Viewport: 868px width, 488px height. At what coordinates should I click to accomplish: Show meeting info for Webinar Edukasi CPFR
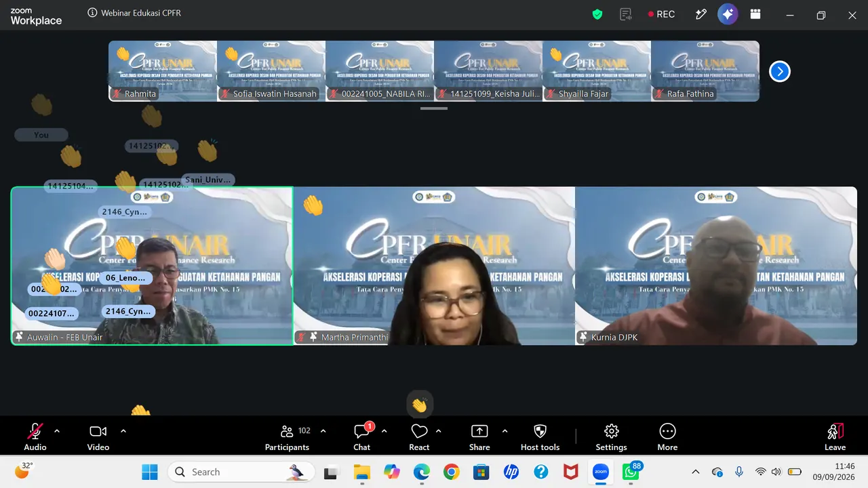(92, 13)
